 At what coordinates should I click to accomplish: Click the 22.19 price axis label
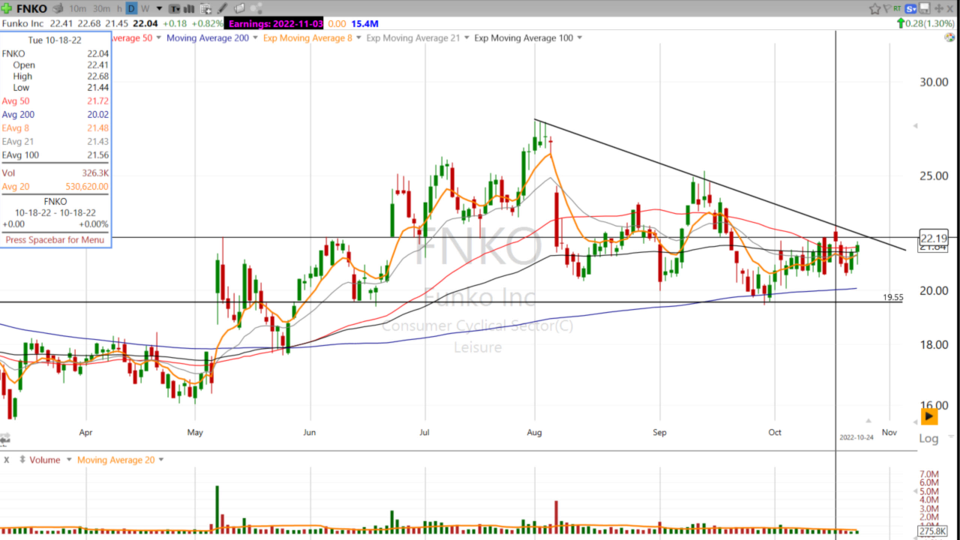click(x=934, y=238)
